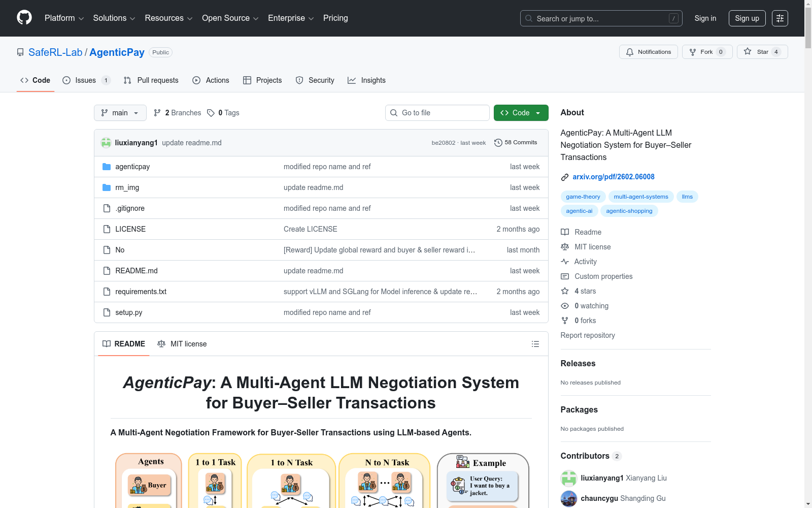This screenshot has width=812, height=508.
Task: Open the Contributors heading link
Action: (x=591, y=456)
